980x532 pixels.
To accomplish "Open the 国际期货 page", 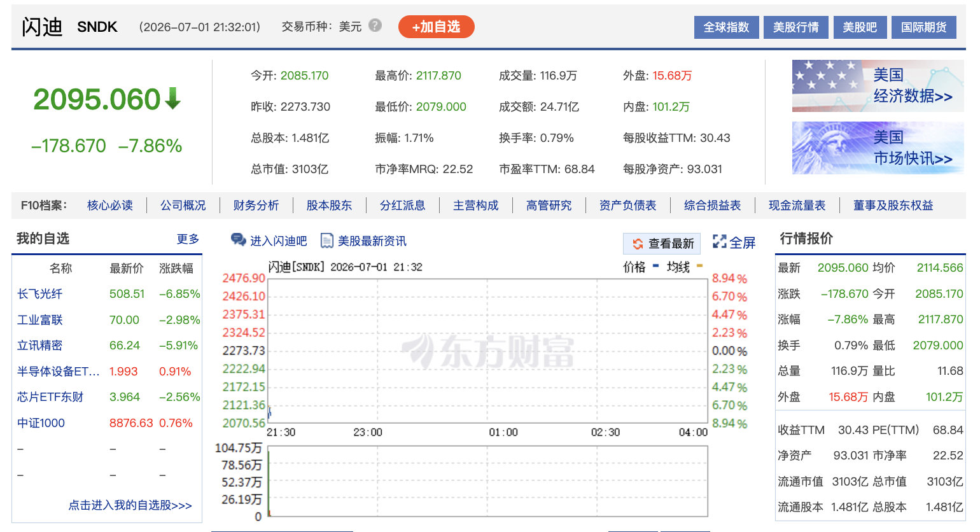I will 923,27.
